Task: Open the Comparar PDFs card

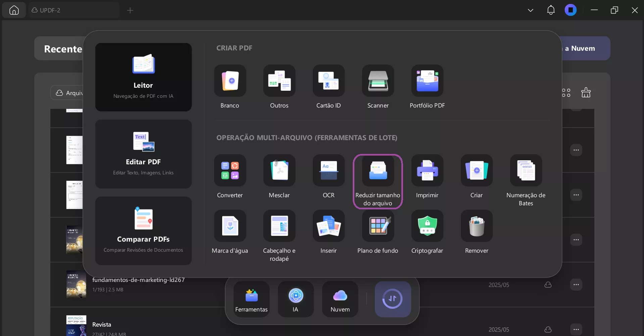Action: [143, 230]
